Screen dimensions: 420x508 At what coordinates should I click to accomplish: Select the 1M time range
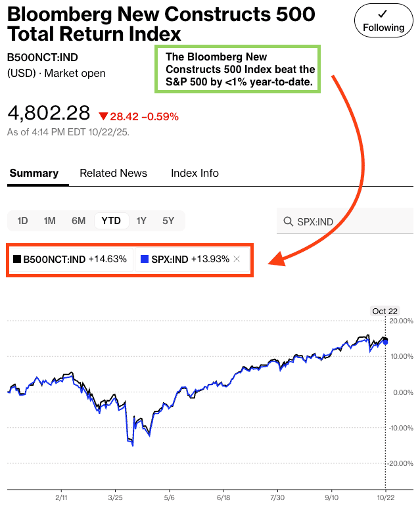point(49,221)
